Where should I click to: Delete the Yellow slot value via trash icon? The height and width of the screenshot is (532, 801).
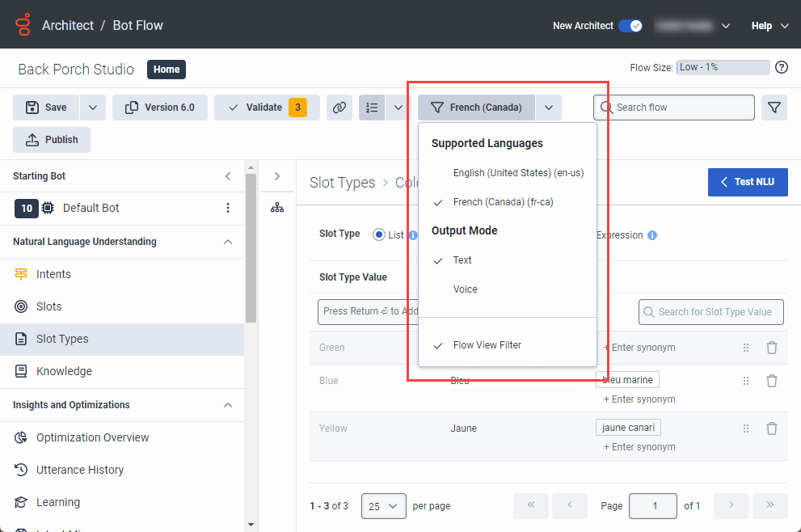772,428
